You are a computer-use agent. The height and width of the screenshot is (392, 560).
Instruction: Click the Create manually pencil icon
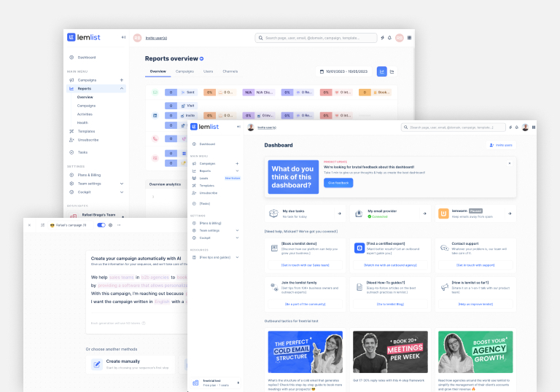[x=97, y=364]
